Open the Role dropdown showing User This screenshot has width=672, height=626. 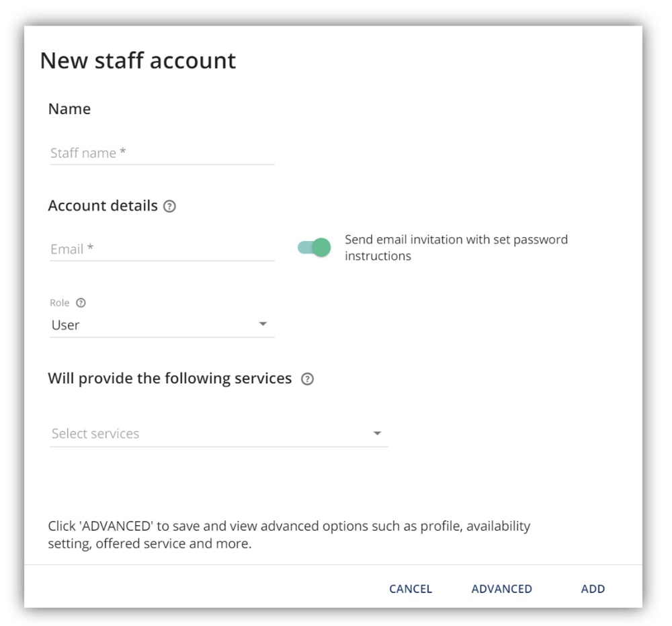tap(162, 325)
